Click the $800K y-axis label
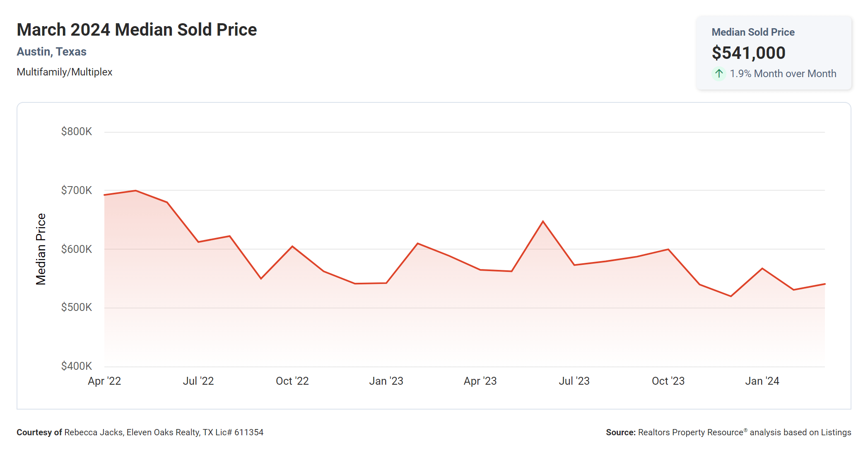This screenshot has height=456, width=868. click(77, 132)
